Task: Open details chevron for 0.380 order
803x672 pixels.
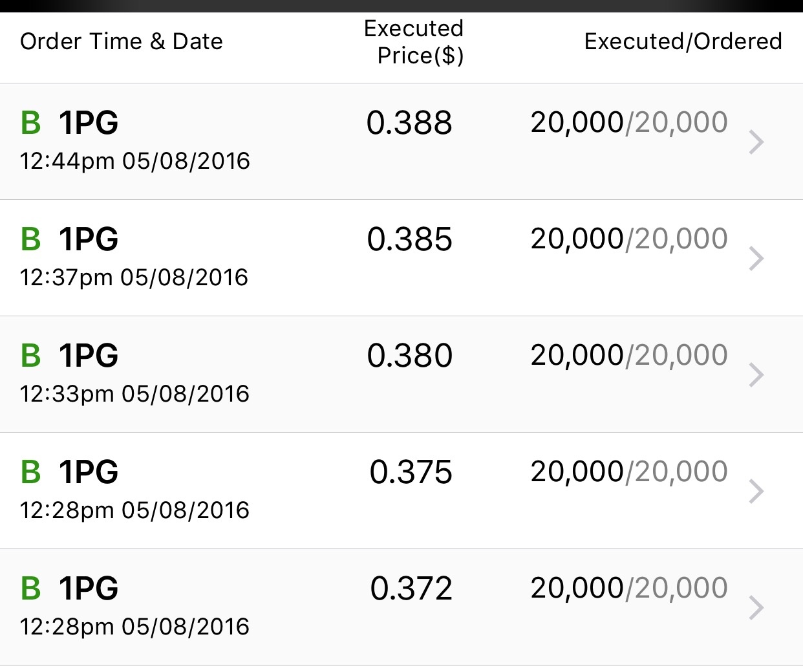Action: 756,375
